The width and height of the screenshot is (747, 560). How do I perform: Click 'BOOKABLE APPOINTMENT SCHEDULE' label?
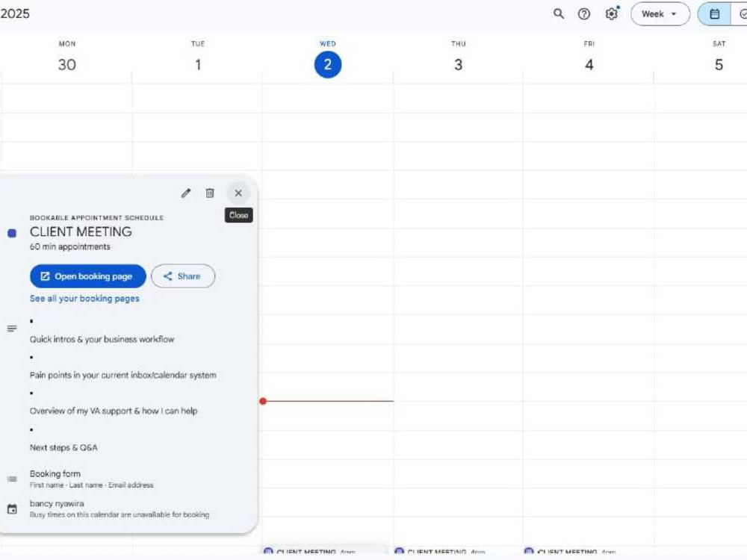(x=96, y=217)
